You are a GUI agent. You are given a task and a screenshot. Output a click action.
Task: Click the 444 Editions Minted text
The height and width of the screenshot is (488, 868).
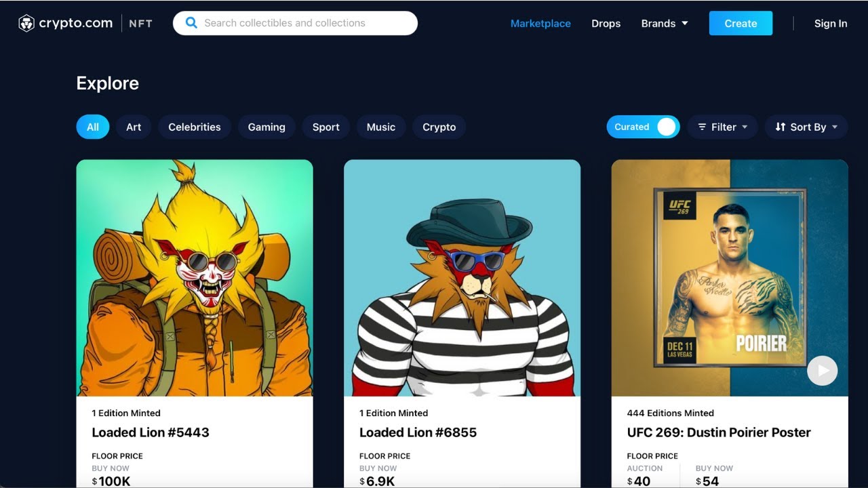click(x=671, y=413)
